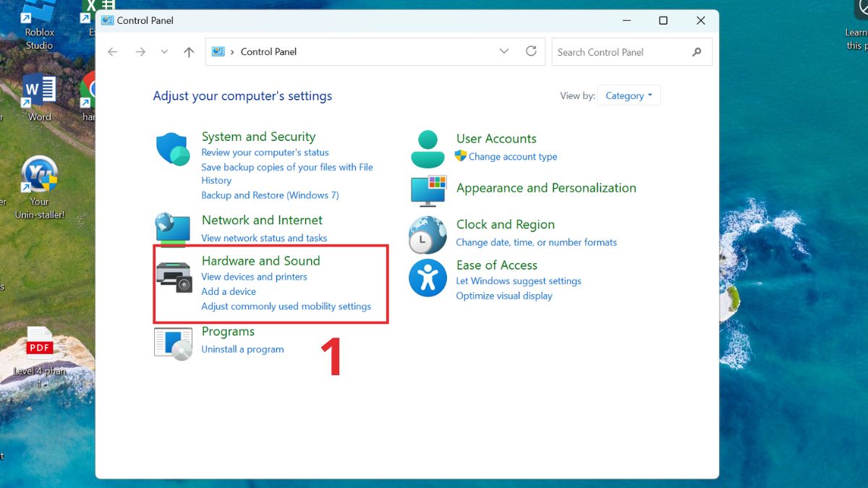Click Uninstall a program

click(x=242, y=349)
